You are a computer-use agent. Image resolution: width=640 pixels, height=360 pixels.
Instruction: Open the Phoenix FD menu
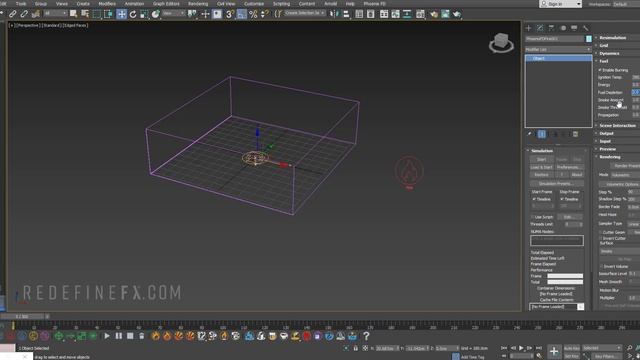tap(374, 4)
